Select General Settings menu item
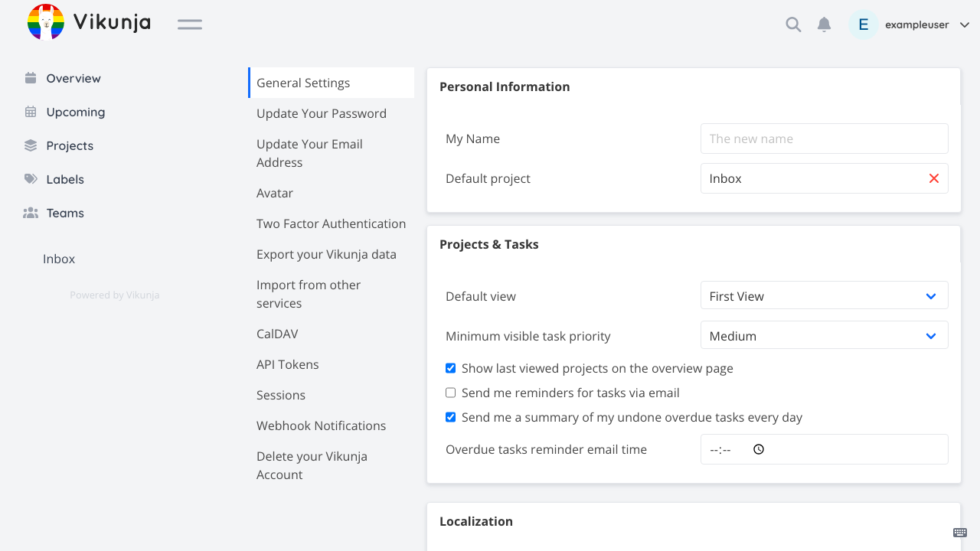 click(332, 83)
